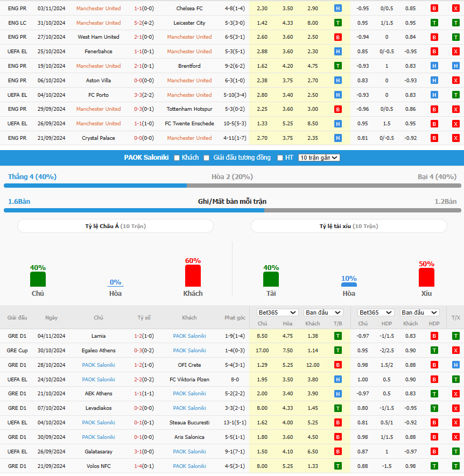The image size is (464, 476).
Task: Select the green T badge in West Ham United row
Action: (x=455, y=37)
